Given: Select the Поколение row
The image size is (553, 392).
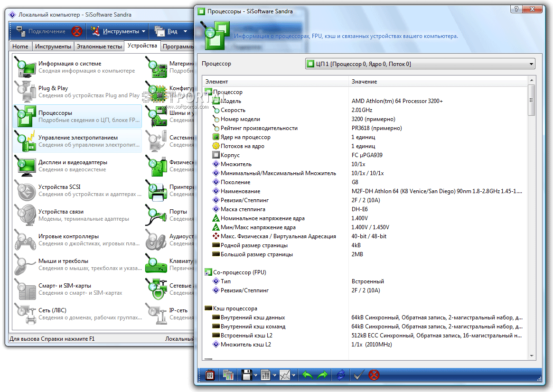Looking at the screenshot, I should click(366, 182).
